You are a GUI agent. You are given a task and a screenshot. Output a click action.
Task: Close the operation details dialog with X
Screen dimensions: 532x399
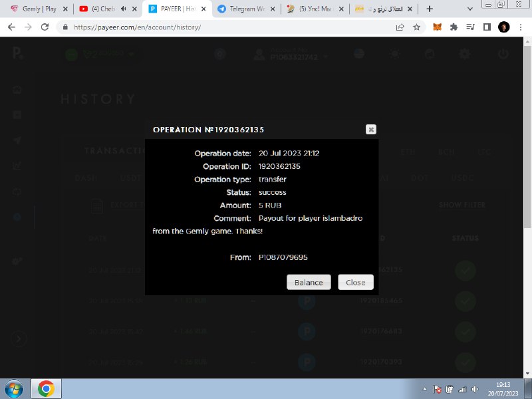pyautogui.click(x=371, y=130)
